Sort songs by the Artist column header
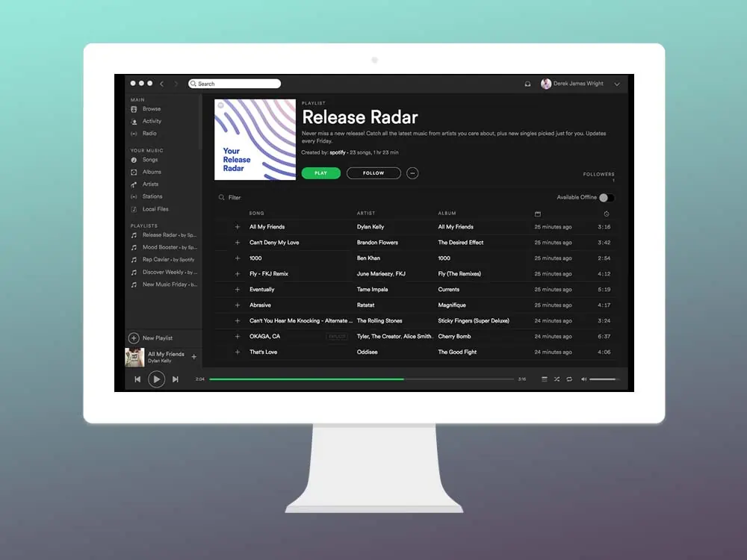 click(366, 214)
